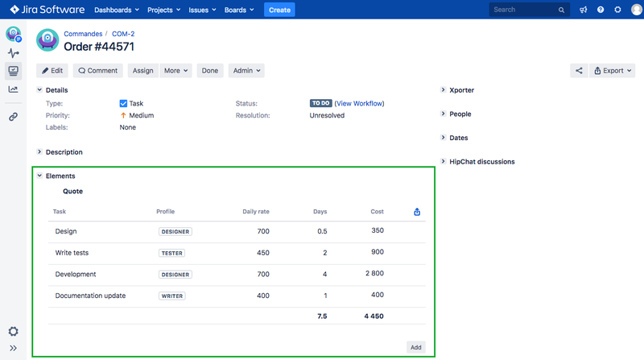Image resolution: width=644 pixels, height=360 pixels.
Task: Open the help question mark icon
Action: point(601,10)
